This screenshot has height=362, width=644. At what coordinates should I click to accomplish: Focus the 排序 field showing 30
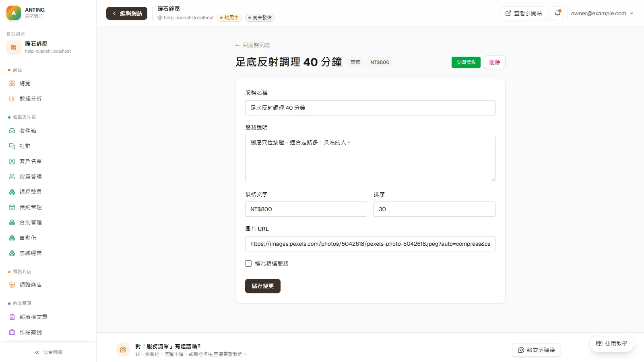(434, 209)
